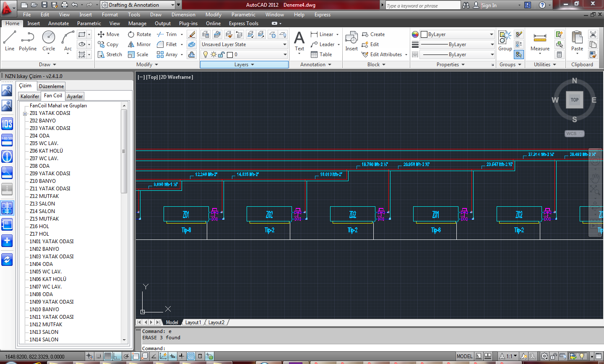This screenshot has width=604, height=364.
Task: Toggle polar tracking in status bar
Action: click(x=126, y=356)
